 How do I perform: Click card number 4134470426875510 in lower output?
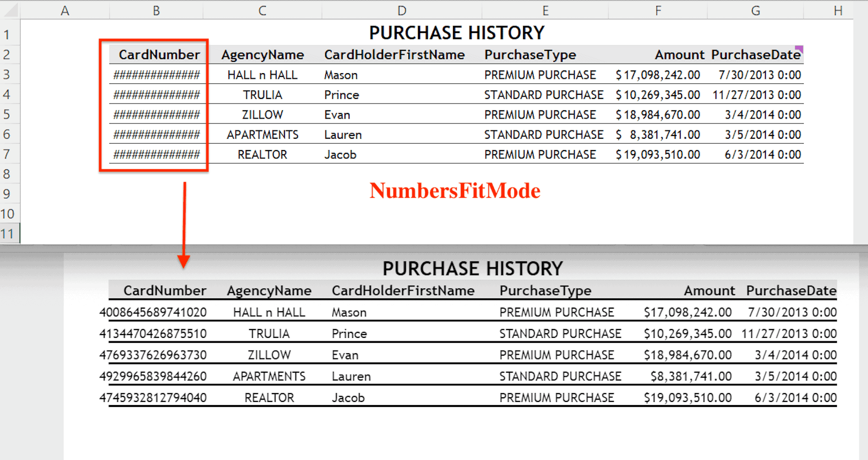153,334
